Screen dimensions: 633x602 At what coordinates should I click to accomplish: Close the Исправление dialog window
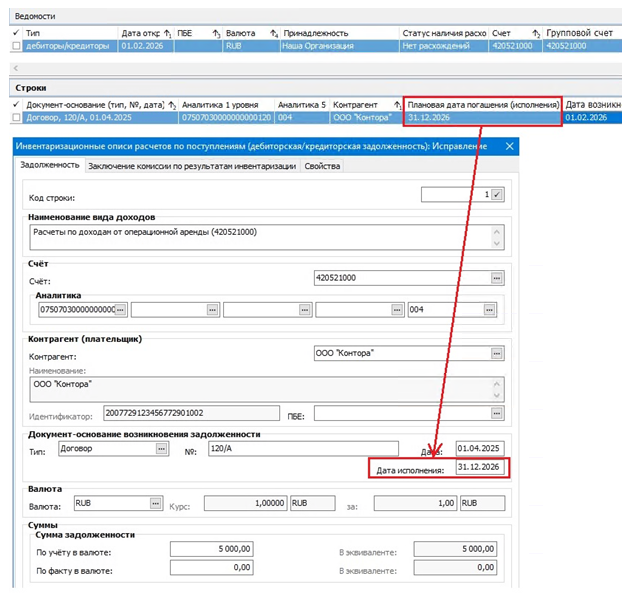tap(510, 147)
